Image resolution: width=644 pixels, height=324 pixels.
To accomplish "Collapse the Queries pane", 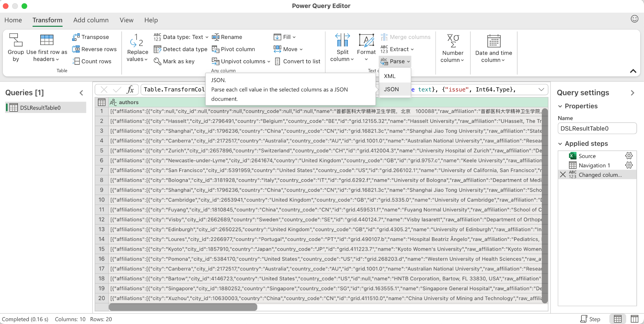I will pos(81,92).
